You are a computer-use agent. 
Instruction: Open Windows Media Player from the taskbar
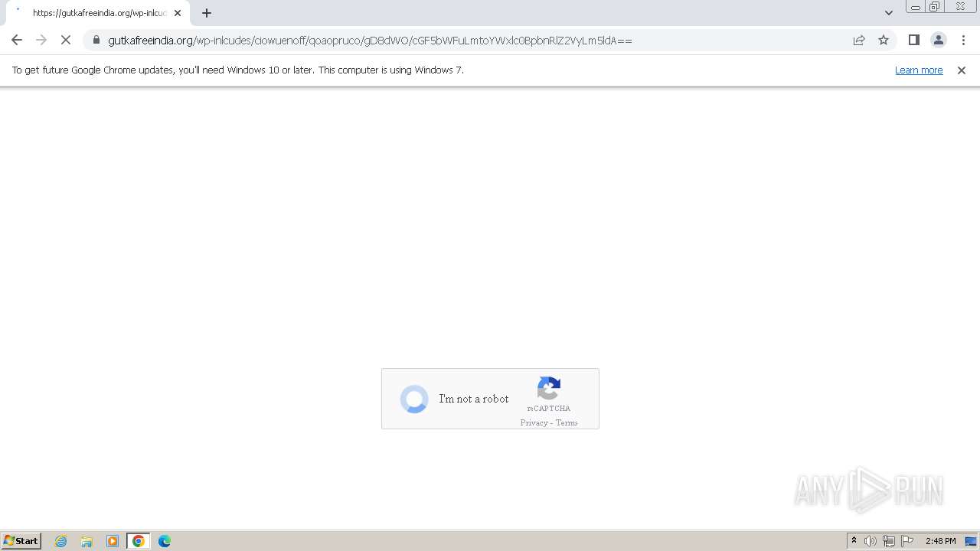(x=113, y=541)
